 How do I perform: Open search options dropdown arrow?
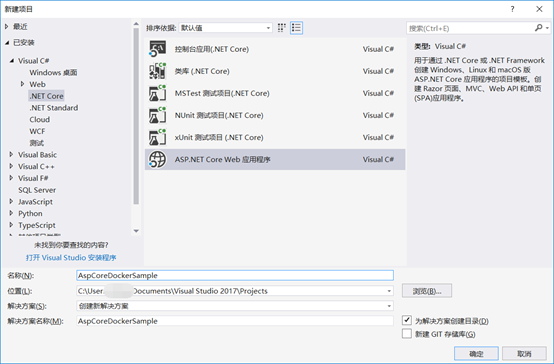coord(547,28)
